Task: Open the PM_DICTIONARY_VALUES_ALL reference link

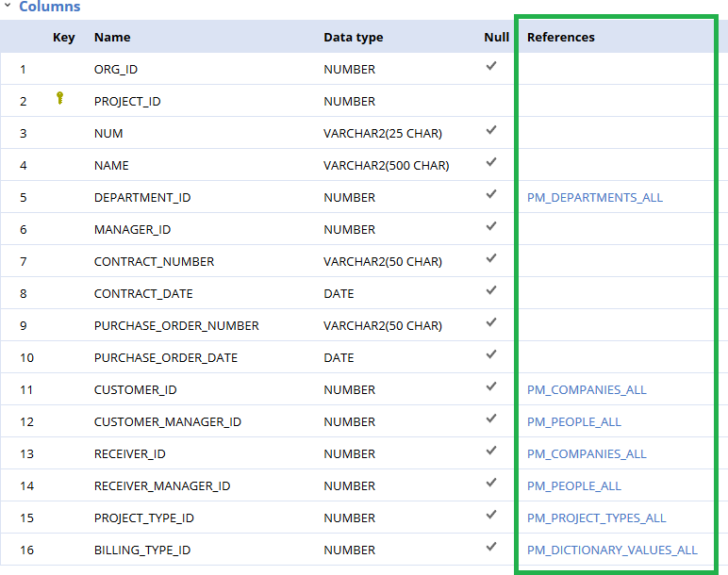Action: 612,550
